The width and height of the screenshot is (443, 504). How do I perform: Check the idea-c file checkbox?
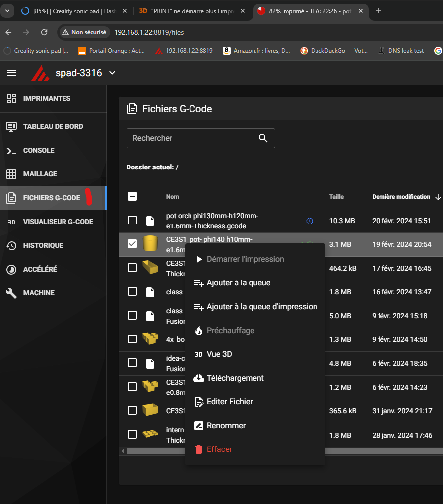[132, 363]
